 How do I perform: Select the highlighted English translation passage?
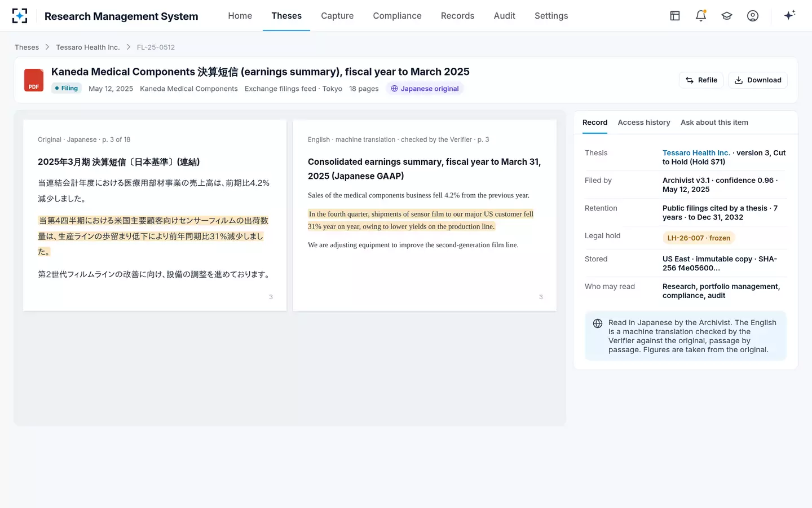click(x=421, y=220)
